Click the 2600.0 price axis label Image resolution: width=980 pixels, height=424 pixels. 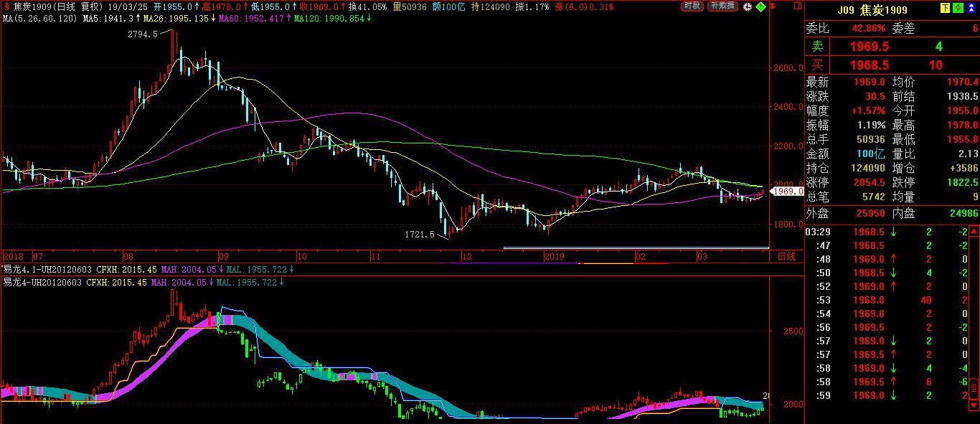[x=786, y=69]
